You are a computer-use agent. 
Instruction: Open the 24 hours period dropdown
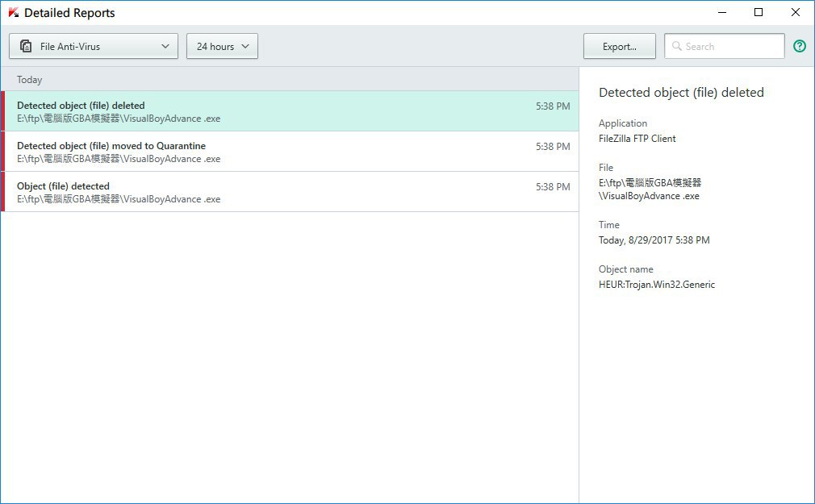point(222,46)
